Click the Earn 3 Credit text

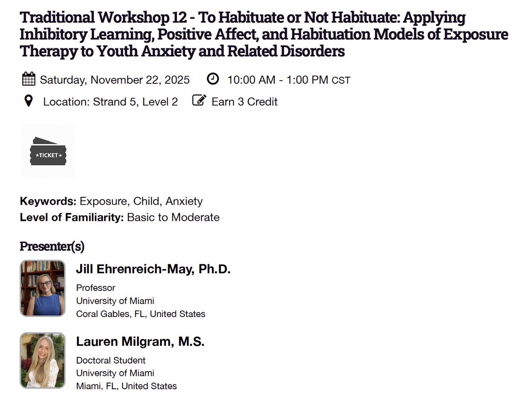click(x=245, y=102)
